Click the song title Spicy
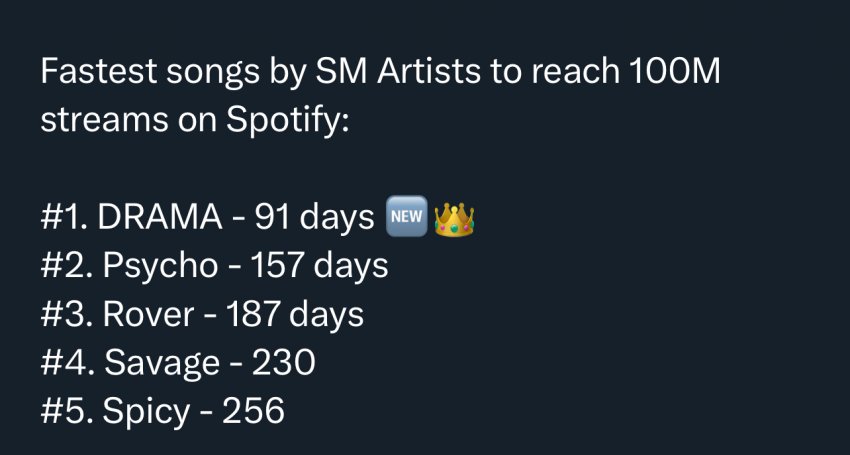The width and height of the screenshot is (850, 455). point(146,413)
